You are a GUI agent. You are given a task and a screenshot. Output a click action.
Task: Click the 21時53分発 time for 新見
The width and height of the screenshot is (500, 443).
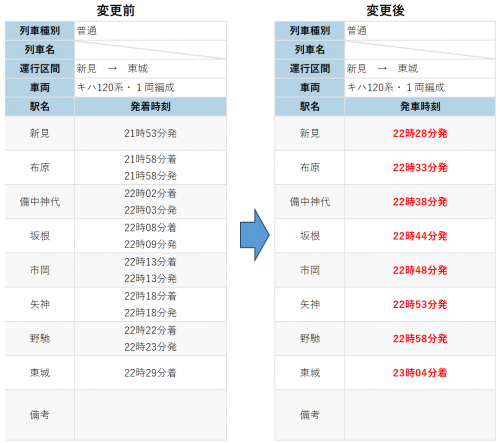pos(150,133)
